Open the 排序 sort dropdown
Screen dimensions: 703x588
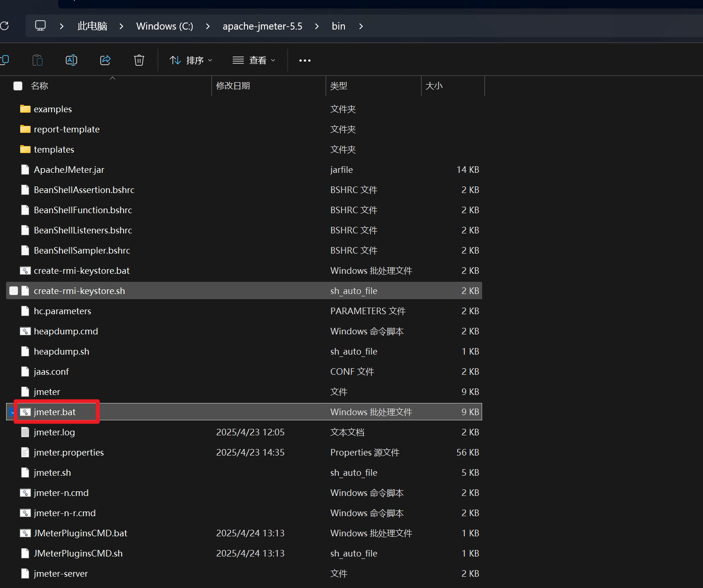click(x=191, y=60)
